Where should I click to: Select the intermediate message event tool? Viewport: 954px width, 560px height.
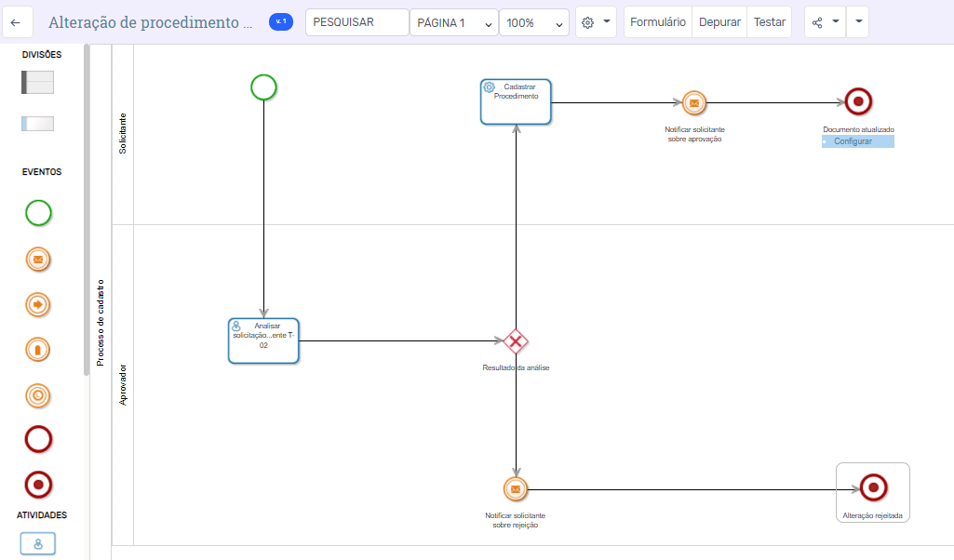pyautogui.click(x=37, y=260)
